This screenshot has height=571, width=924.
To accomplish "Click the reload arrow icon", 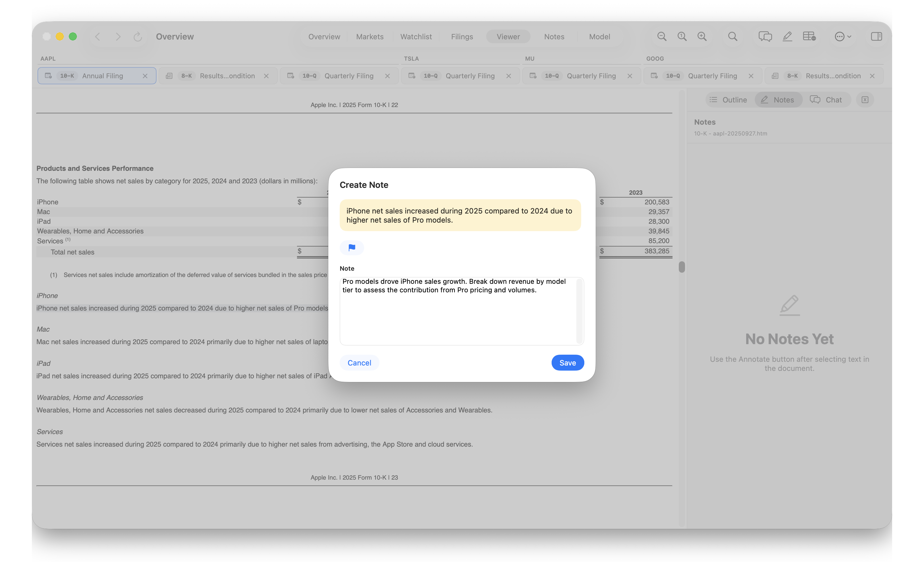I will tap(138, 36).
